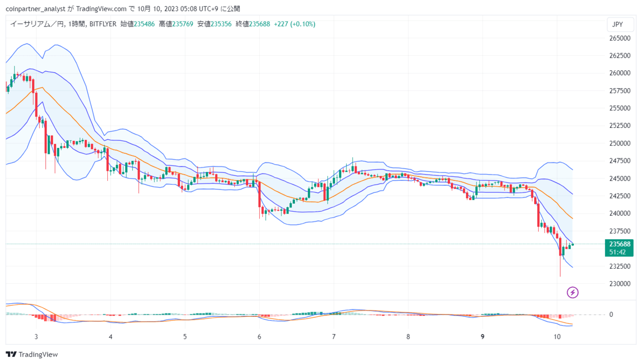Viewport: 642px width, 364px height.
Task: Click the current price label 235688
Action: point(619,244)
